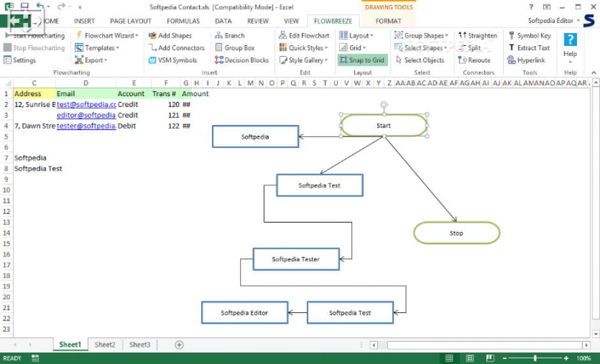This screenshot has width=600, height=364.
Task: Click Split connector
Action: point(470,48)
